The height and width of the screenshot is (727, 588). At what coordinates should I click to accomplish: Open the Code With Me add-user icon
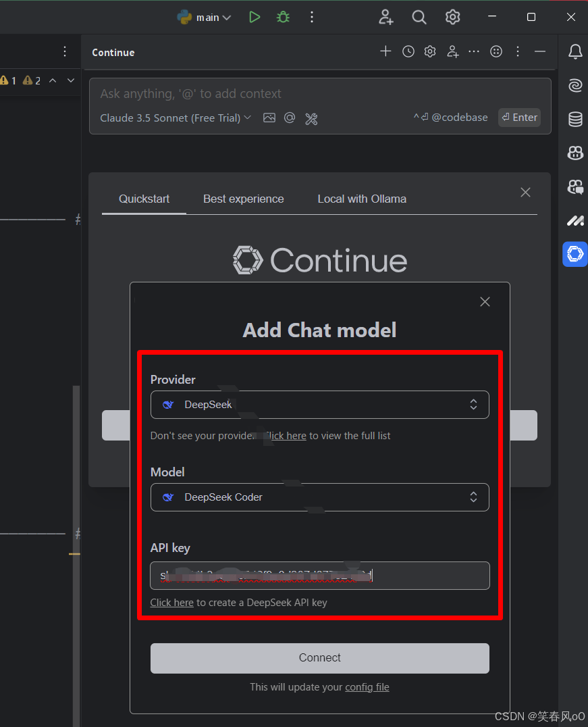385,18
